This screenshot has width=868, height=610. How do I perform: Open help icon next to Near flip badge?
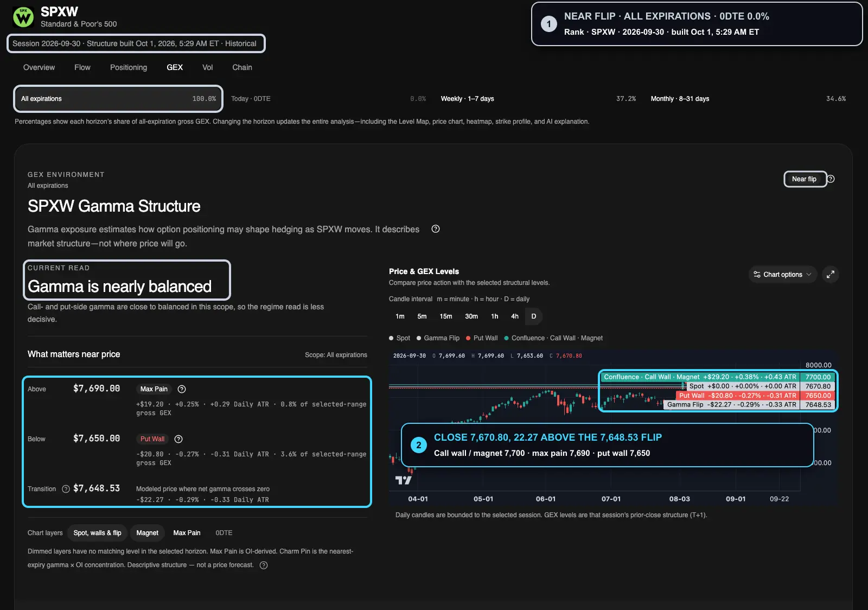coord(831,179)
